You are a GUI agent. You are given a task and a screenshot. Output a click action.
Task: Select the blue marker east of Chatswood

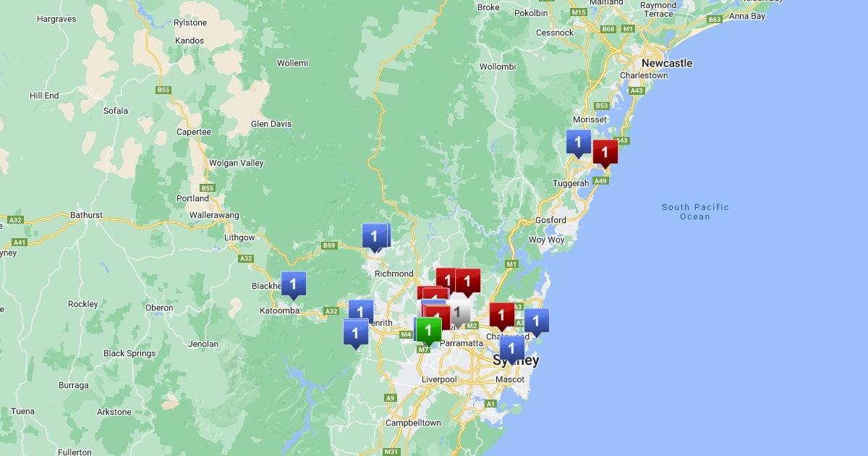536,321
